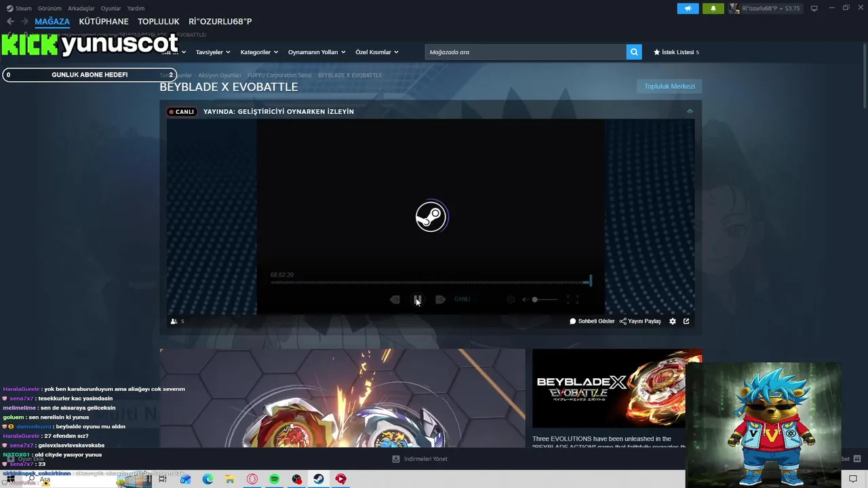Image resolution: width=868 pixels, height=488 pixels.
Task: Open BEYBLADE X EVOBATTLE breadcrumb link
Action: click(x=349, y=75)
